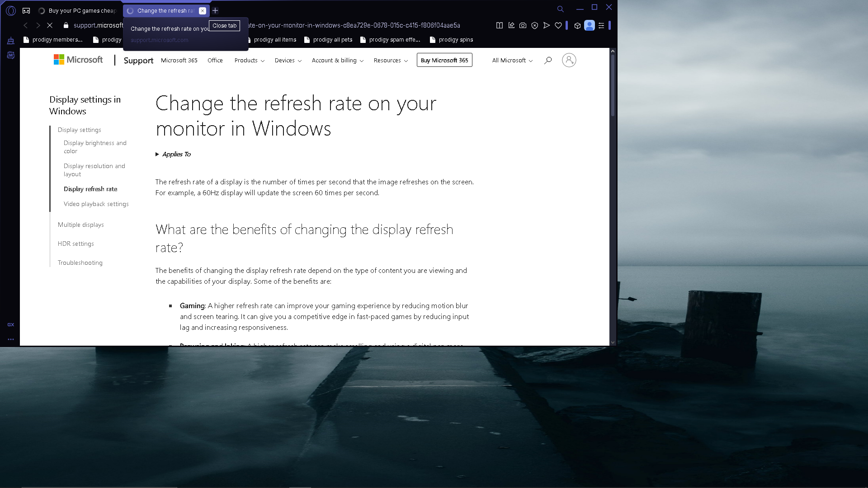Click the 'Display settings in Windows' sidebar heading
This screenshot has width=868, height=488.
(85, 105)
